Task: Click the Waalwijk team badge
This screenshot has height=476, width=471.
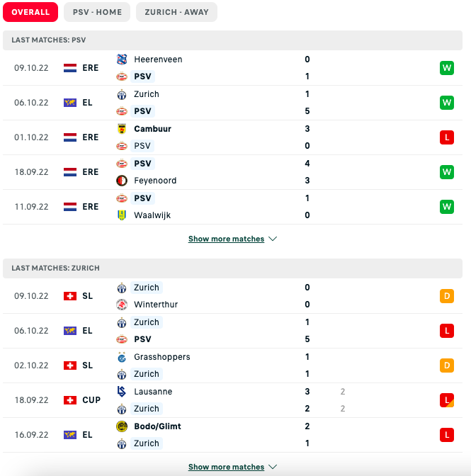Action: coord(121,215)
